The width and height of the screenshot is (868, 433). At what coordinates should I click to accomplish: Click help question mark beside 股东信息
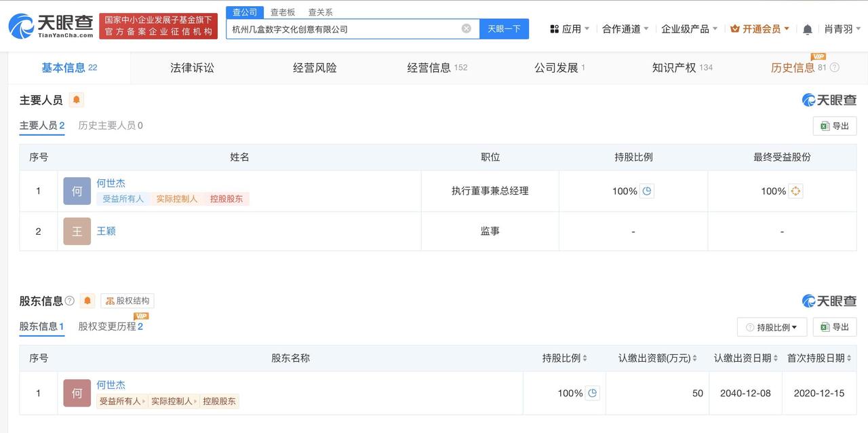click(70, 301)
